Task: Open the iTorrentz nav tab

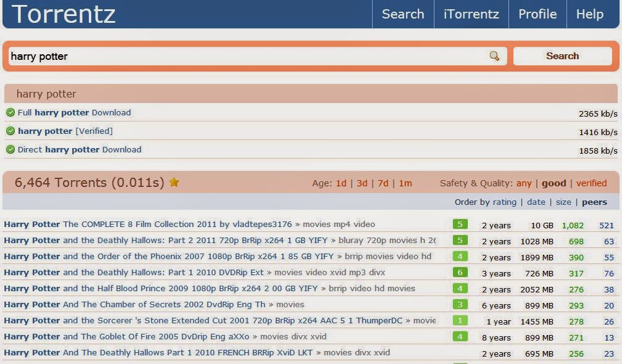Action: [471, 14]
